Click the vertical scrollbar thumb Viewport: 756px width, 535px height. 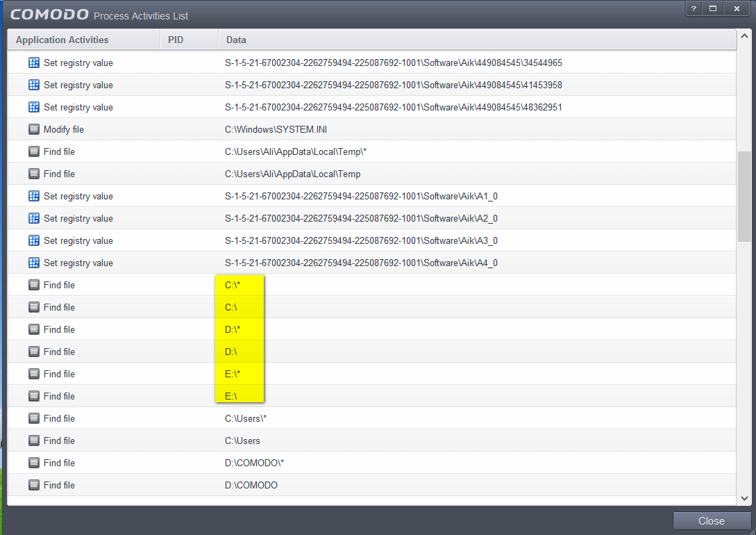[744, 197]
